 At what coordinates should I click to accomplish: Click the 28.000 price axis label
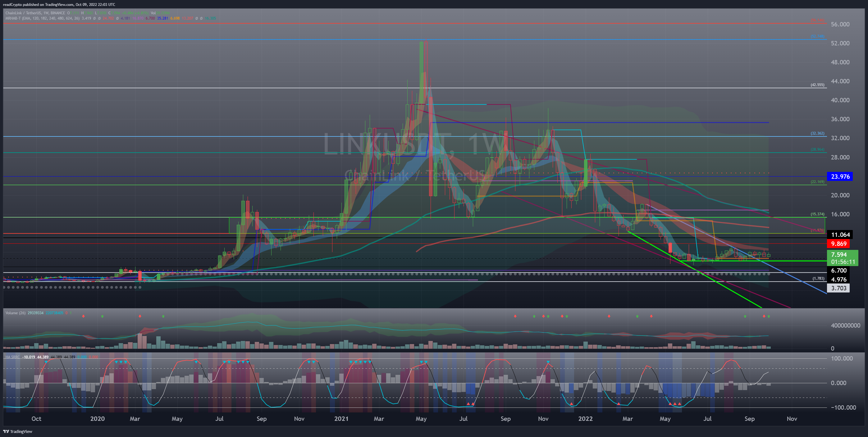840,157
